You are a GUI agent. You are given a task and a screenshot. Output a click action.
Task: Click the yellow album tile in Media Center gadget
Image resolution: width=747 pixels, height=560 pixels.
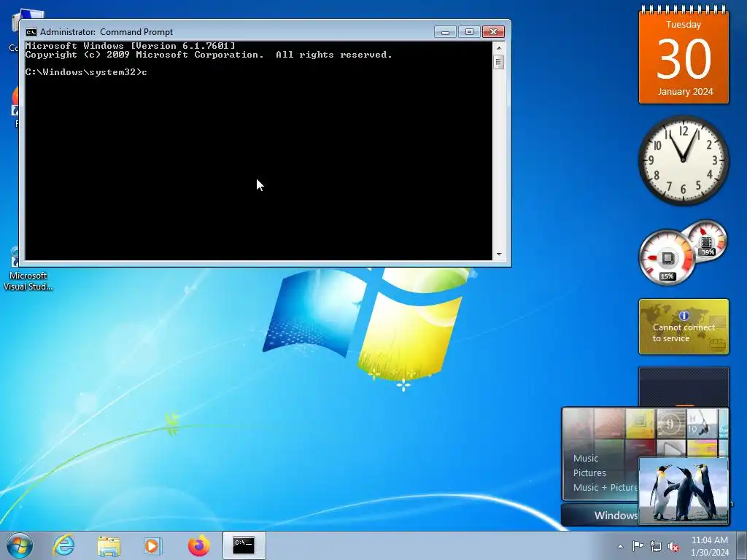pos(640,423)
